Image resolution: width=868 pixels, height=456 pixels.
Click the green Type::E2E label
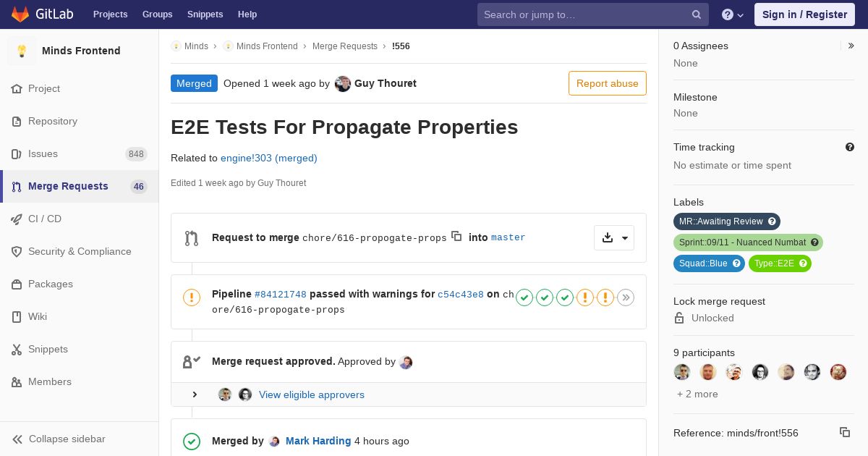[780, 263]
